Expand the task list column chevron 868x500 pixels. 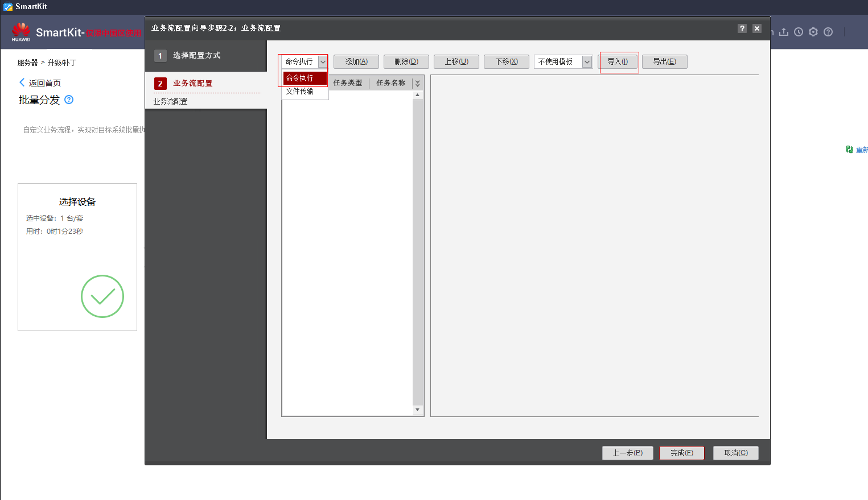click(x=418, y=83)
